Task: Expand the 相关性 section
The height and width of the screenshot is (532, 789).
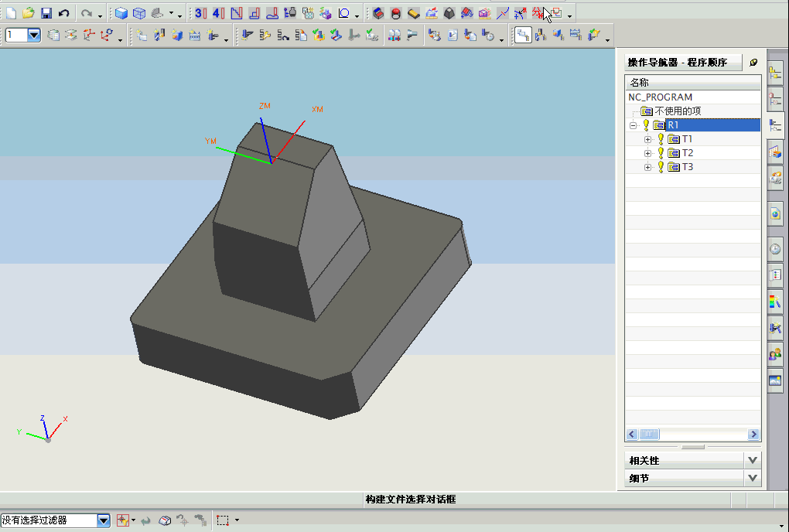Action: coord(753,460)
